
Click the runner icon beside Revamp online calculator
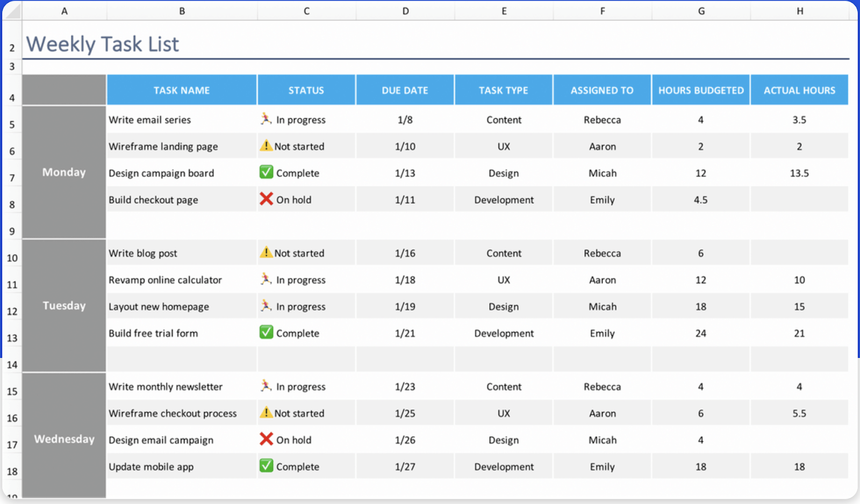(x=266, y=279)
